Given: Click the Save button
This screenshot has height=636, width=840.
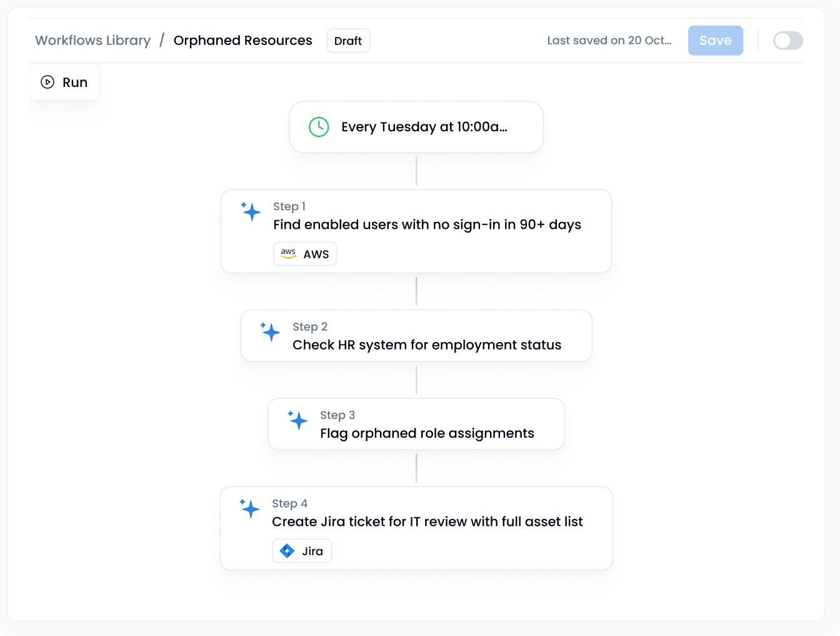Looking at the screenshot, I should (715, 41).
